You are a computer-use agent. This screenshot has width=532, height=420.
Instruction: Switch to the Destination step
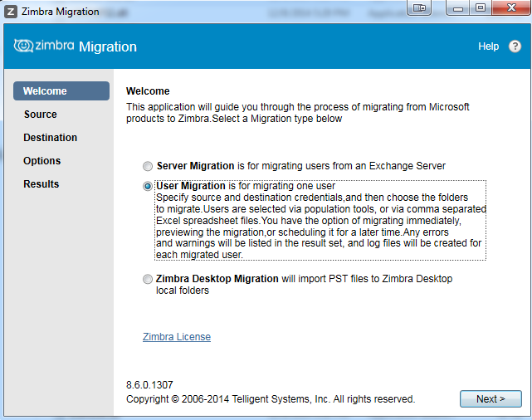(51, 138)
